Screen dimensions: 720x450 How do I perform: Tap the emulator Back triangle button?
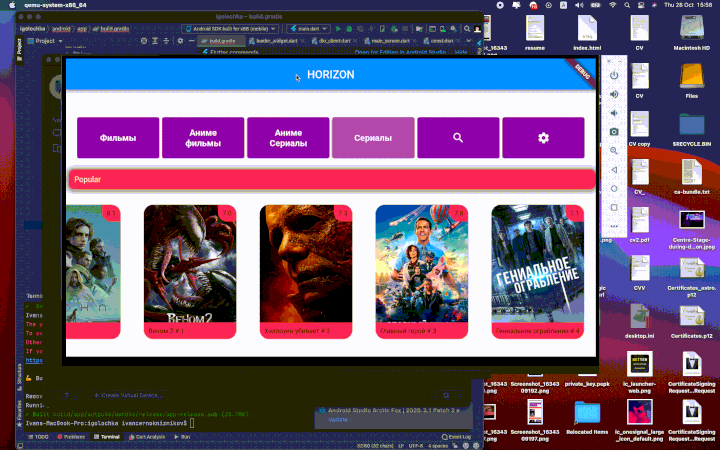pyautogui.click(x=614, y=170)
